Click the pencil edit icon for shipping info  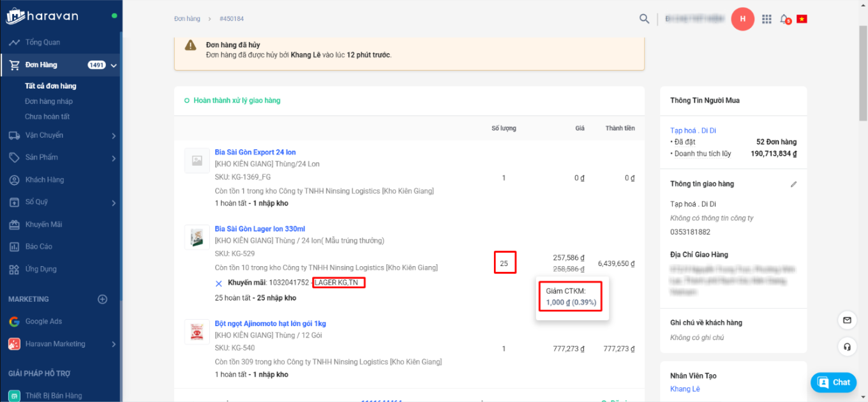tap(793, 184)
